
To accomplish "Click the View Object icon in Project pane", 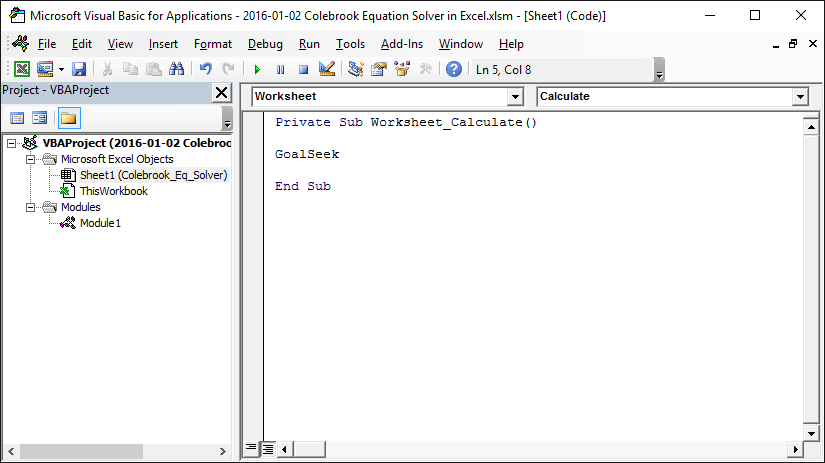I will (39, 118).
